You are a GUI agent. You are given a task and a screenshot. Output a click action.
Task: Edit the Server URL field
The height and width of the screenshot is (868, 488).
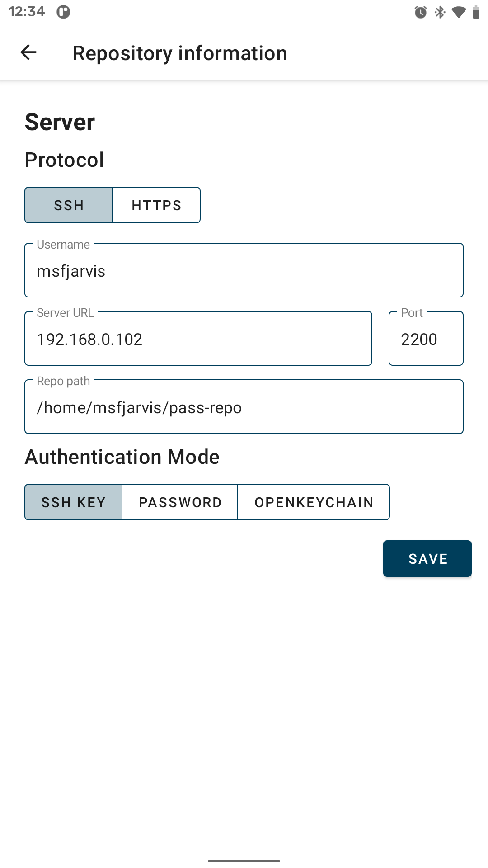point(198,339)
